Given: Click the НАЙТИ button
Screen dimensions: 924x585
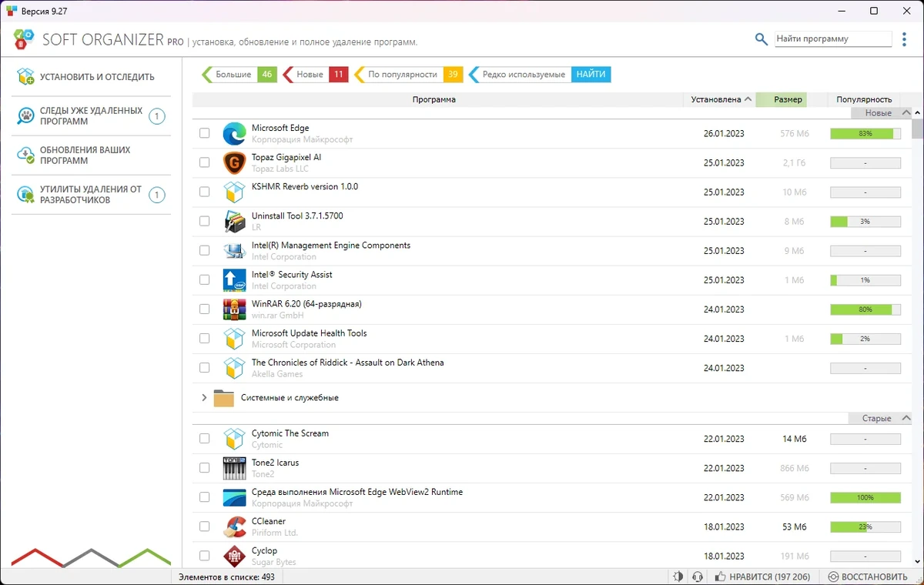Looking at the screenshot, I should 591,75.
